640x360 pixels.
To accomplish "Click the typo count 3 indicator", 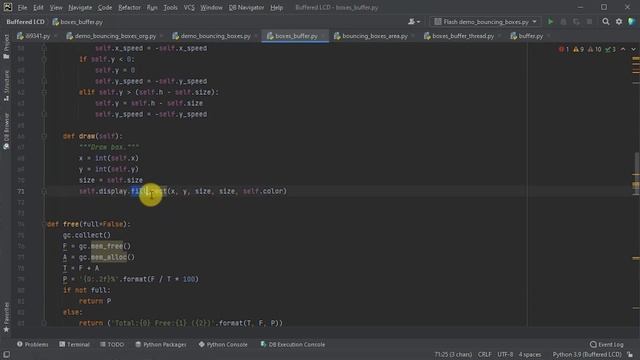I will click(x=611, y=49).
